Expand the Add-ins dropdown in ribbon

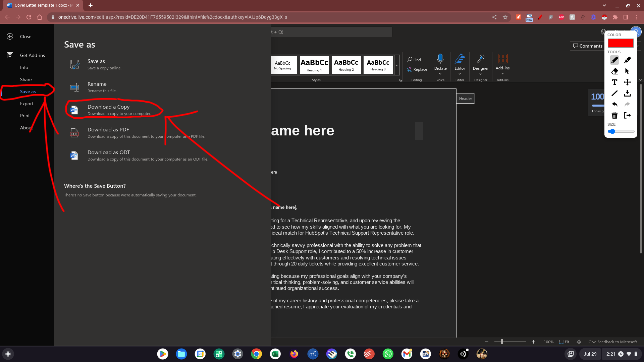502,74
